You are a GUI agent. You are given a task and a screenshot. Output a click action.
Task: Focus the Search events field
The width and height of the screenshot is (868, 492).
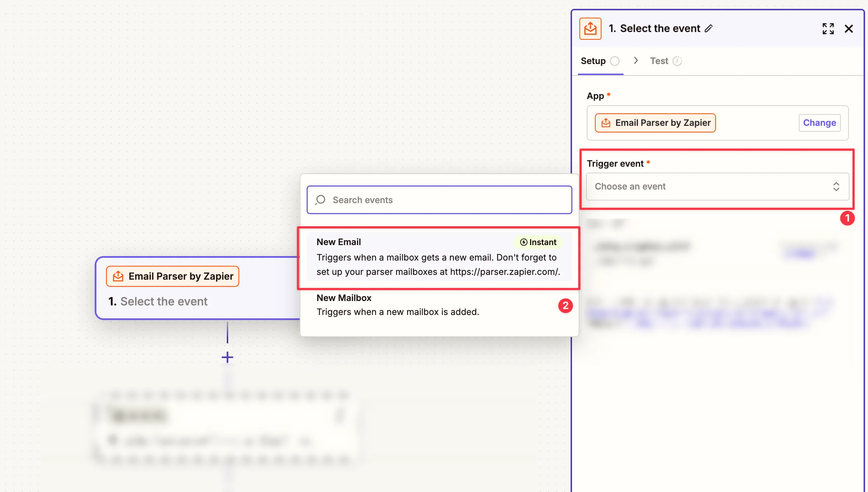[439, 200]
